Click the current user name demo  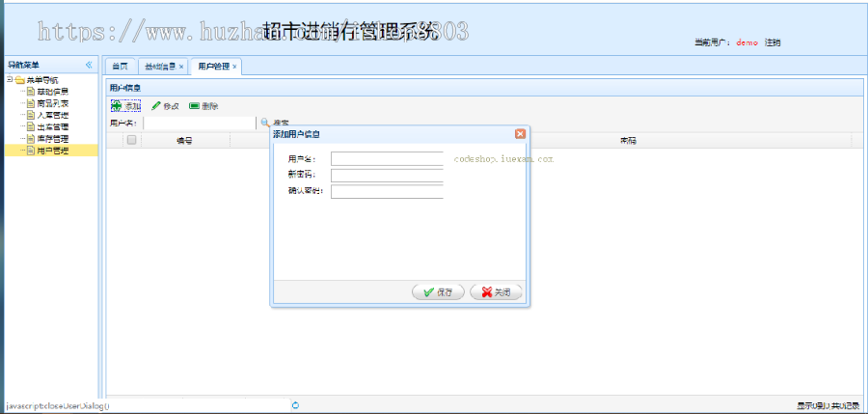pos(746,42)
